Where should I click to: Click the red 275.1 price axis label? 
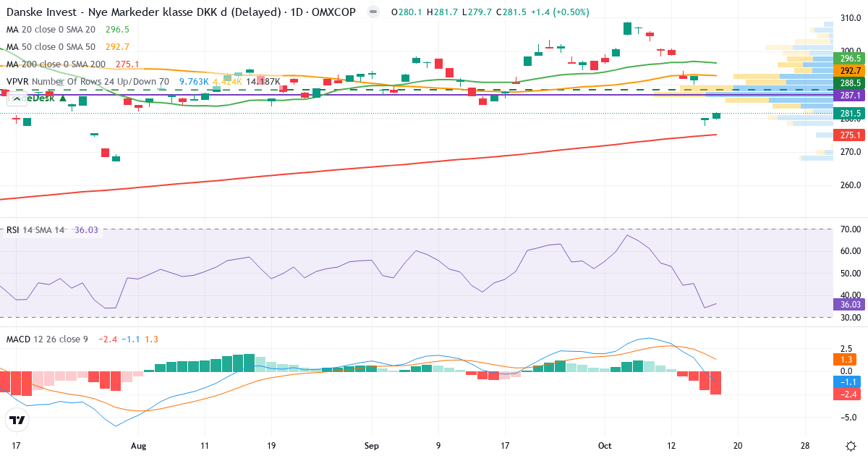tap(850, 135)
